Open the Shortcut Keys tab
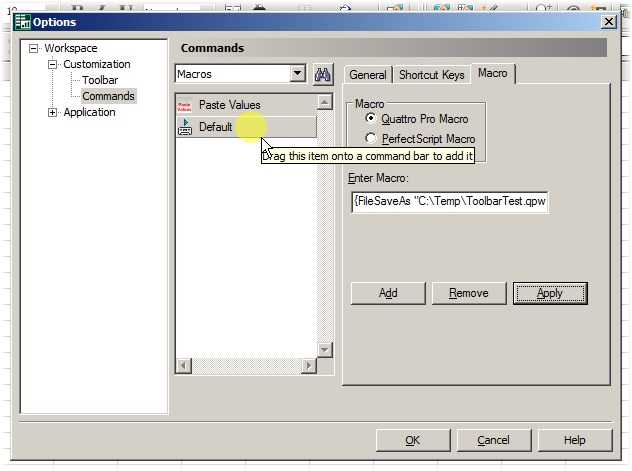The image size is (632, 471). coord(431,75)
